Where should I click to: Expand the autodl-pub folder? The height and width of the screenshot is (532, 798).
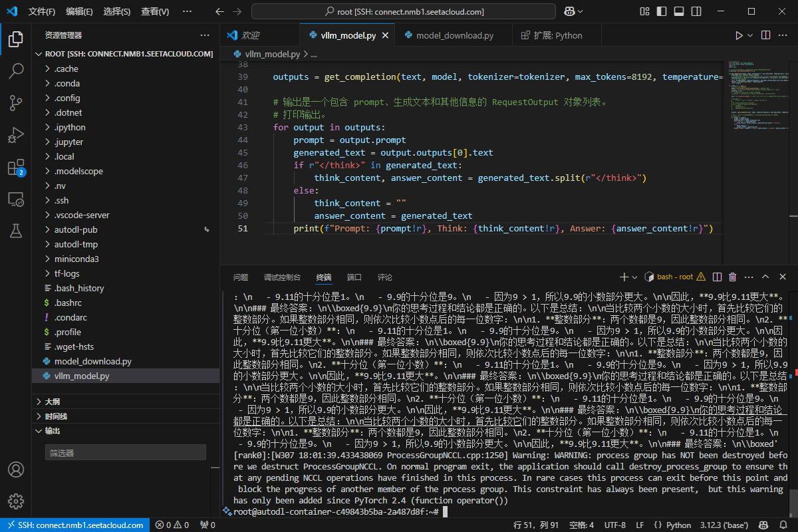[126, 229]
